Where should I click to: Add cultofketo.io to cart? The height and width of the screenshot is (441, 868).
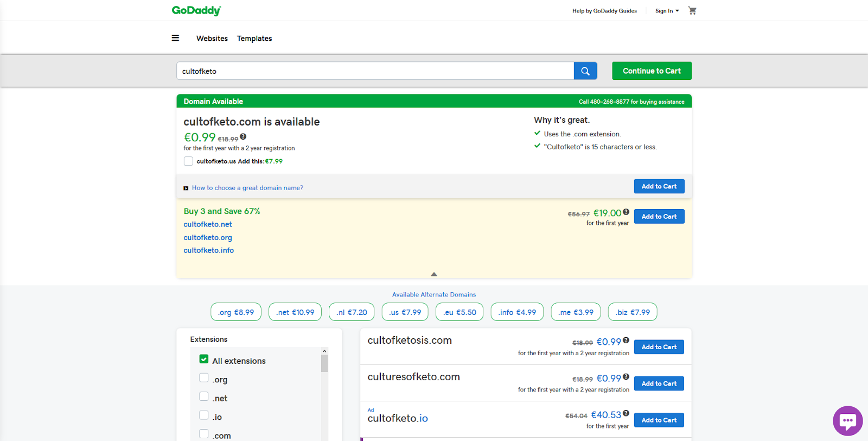tap(659, 420)
